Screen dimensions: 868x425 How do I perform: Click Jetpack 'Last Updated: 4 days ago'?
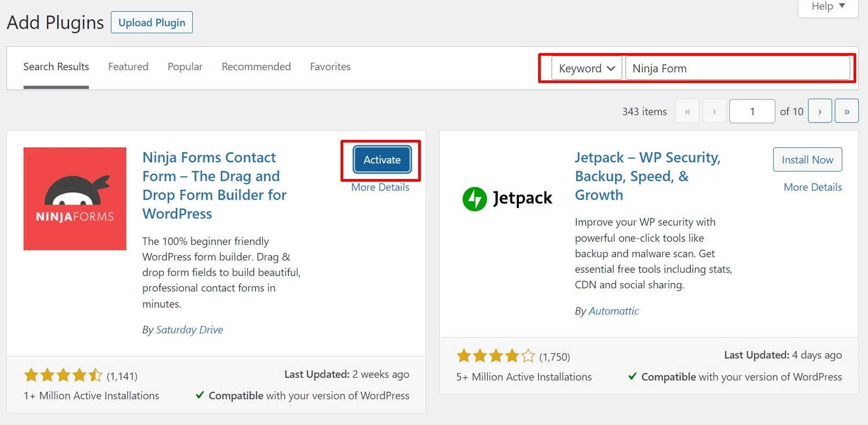click(783, 355)
